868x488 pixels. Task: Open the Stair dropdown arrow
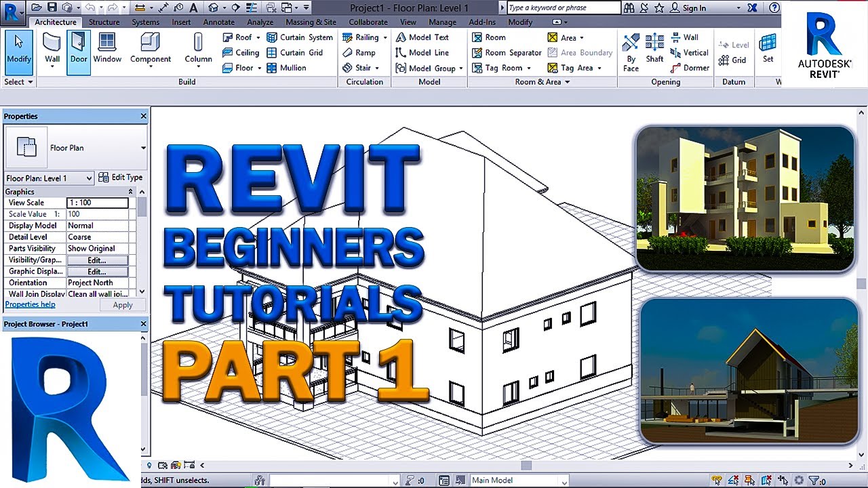click(376, 68)
